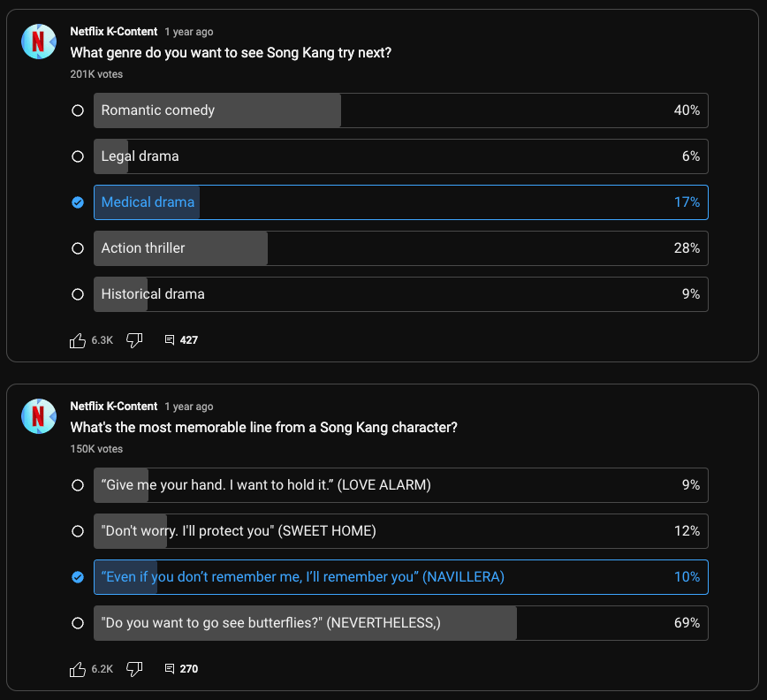Open Netflix K-Content channel name in first post
Image resolution: width=767 pixels, height=700 pixels.
113,32
